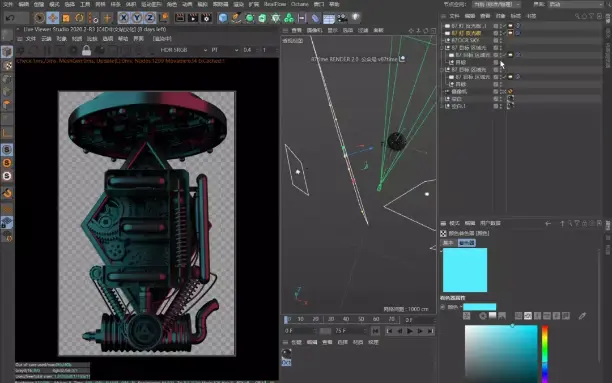
Task: Toggle enable checkmark on first light object
Action: tap(505, 26)
